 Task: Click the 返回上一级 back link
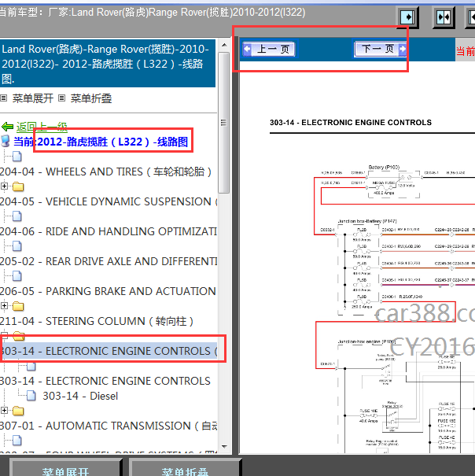[x=42, y=127]
